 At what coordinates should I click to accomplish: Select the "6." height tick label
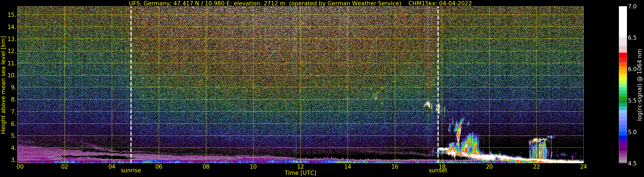coord(13,124)
